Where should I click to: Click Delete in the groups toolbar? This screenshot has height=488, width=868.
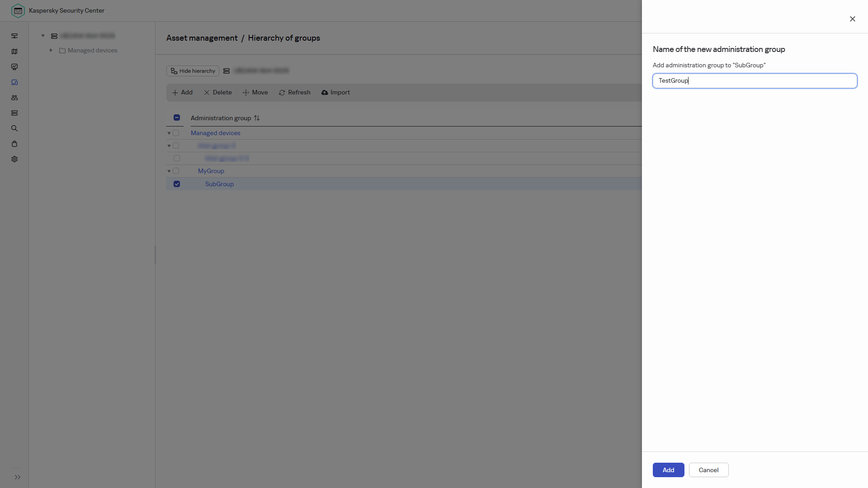tap(218, 93)
